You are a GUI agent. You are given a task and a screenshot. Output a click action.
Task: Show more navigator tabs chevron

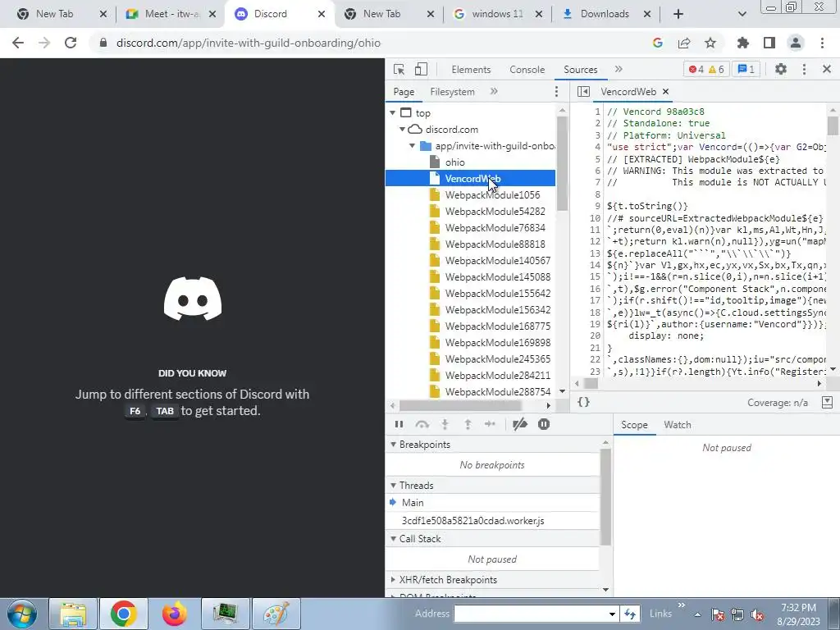click(494, 92)
